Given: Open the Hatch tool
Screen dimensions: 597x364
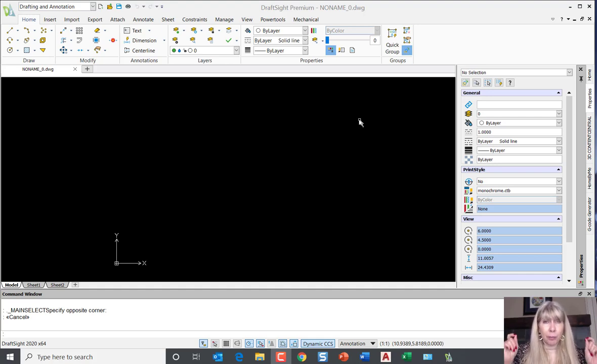Looking at the screenshot, I should coord(26,50).
